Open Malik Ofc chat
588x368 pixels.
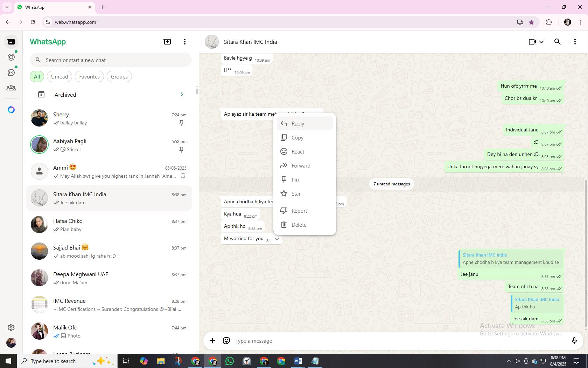click(x=109, y=332)
